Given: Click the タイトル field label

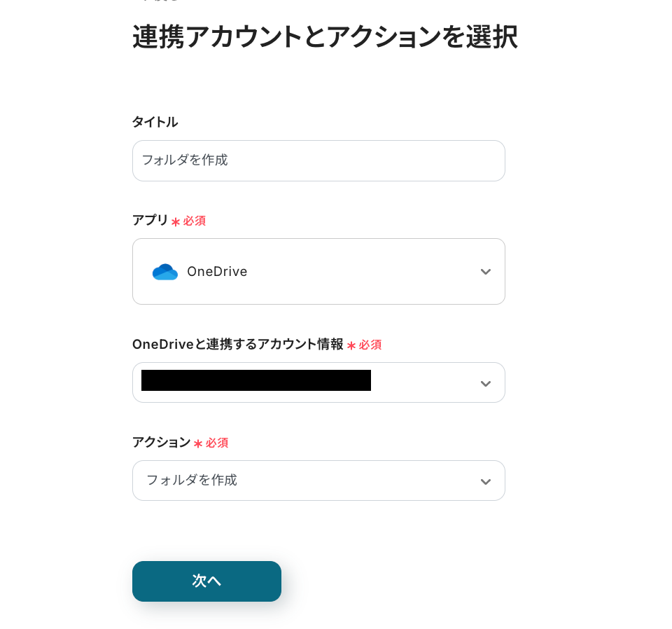Looking at the screenshot, I should (x=155, y=122).
